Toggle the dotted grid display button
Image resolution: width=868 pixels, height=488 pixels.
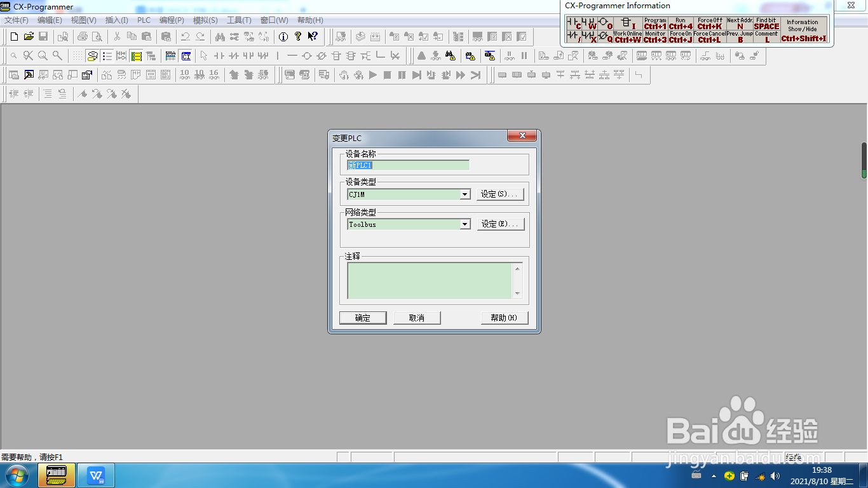tap(78, 56)
